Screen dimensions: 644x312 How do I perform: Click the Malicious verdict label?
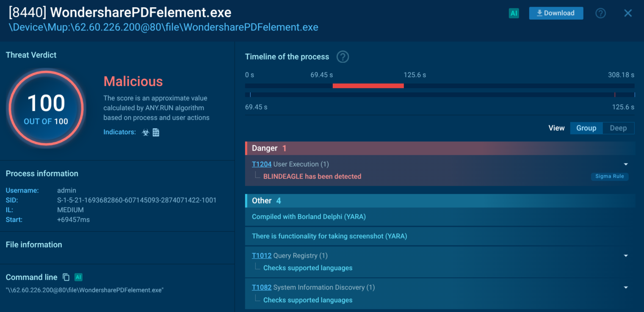(x=133, y=81)
